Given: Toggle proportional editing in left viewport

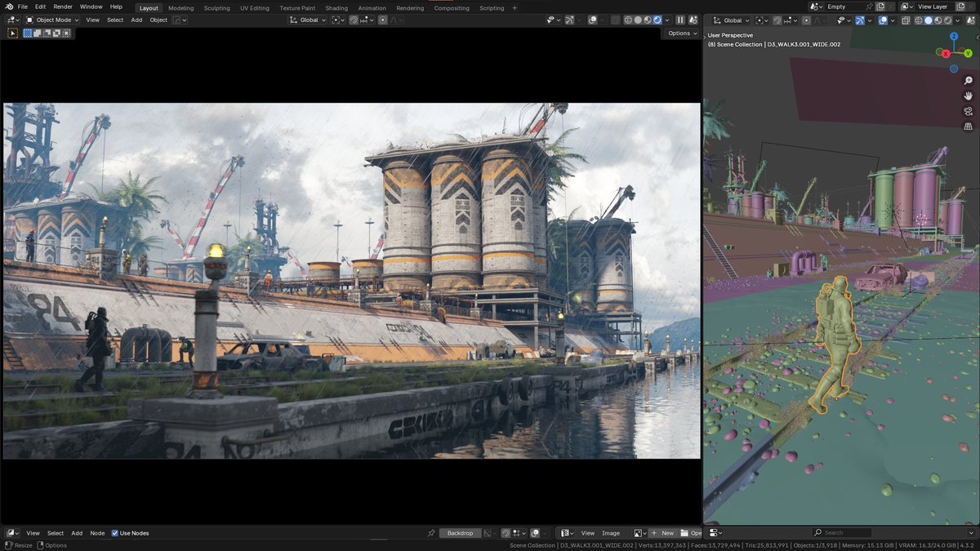Looking at the screenshot, I should 382,20.
